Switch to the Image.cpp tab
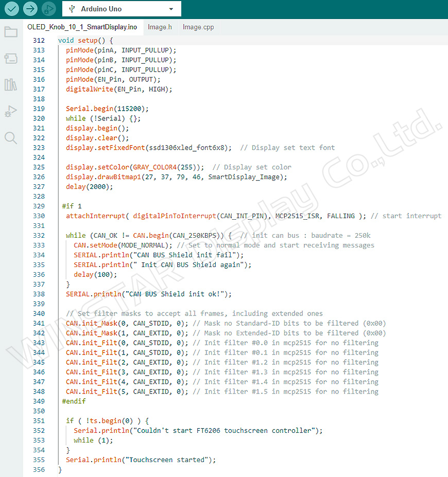 point(198,27)
